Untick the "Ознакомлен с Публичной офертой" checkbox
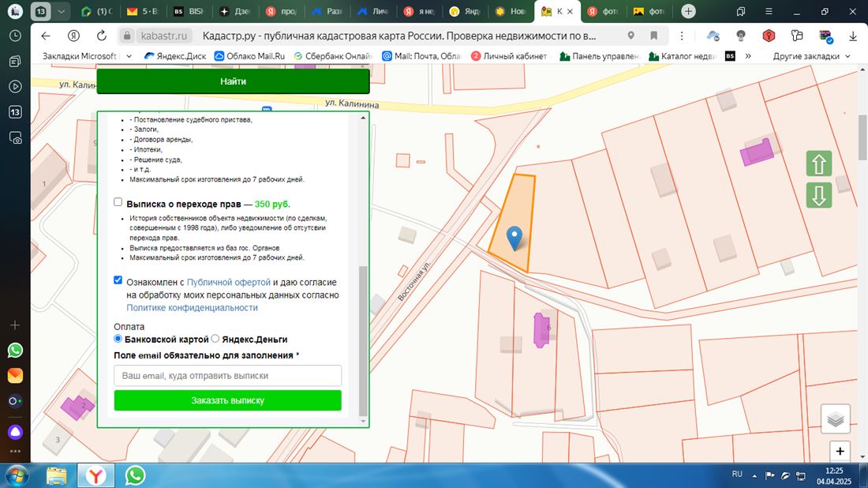 pos(118,280)
